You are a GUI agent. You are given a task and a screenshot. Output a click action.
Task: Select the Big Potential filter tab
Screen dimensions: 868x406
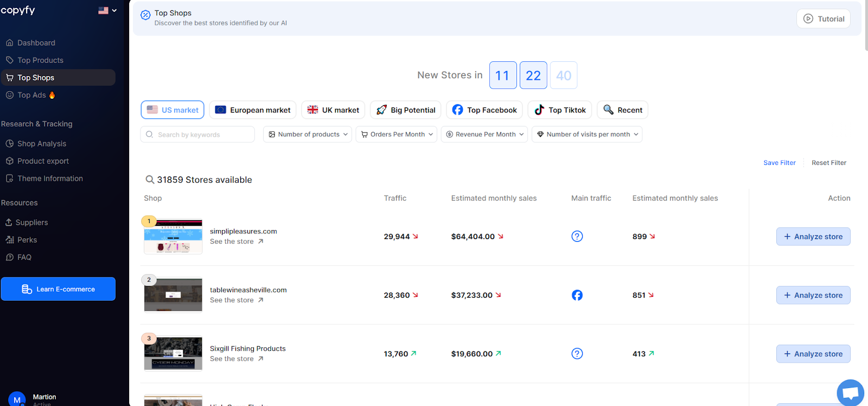point(406,110)
